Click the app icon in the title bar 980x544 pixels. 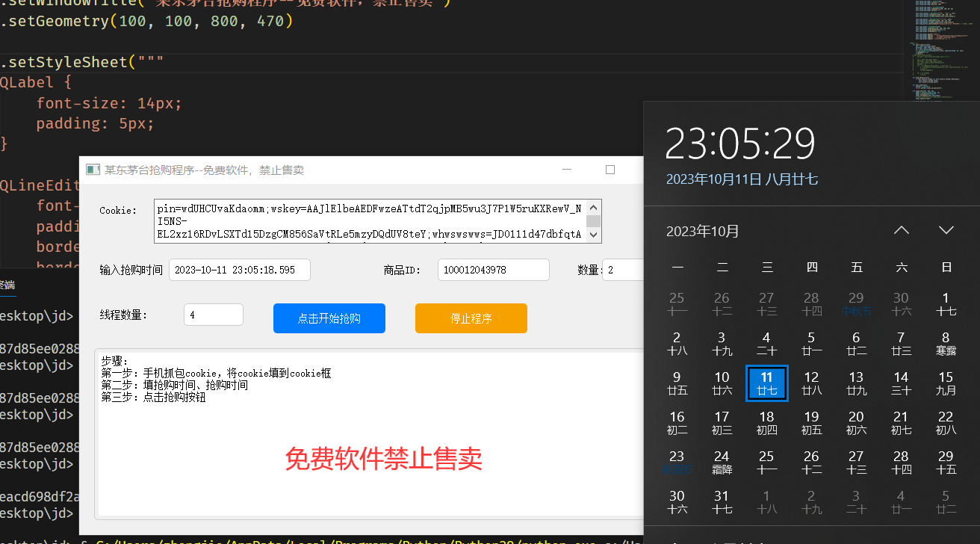click(93, 170)
